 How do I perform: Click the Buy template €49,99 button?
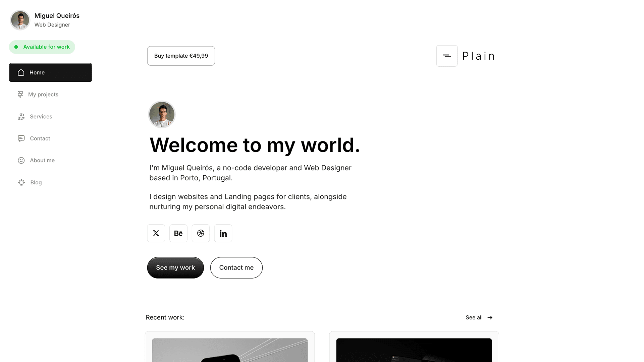click(181, 55)
